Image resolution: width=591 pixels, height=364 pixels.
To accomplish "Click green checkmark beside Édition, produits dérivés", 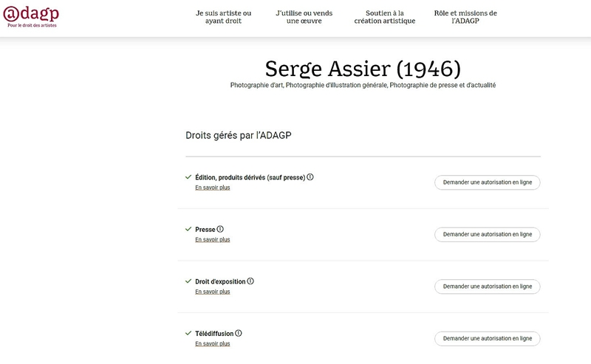I will click(x=188, y=177).
